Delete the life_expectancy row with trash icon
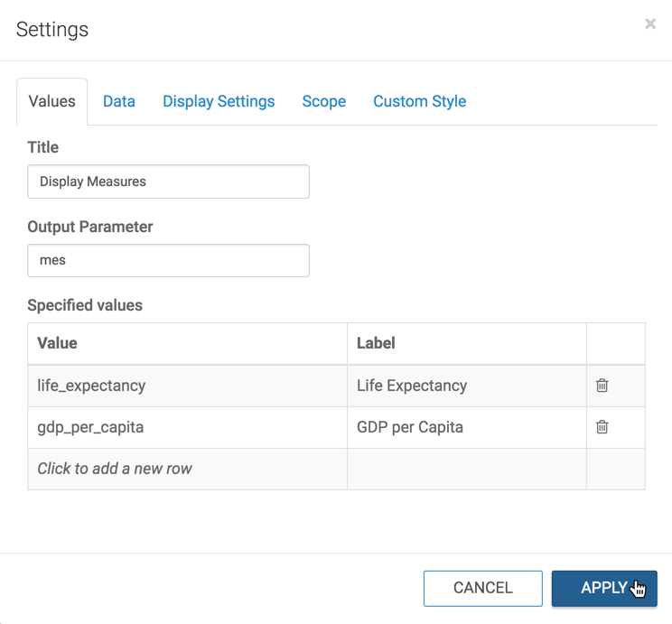 [602, 386]
